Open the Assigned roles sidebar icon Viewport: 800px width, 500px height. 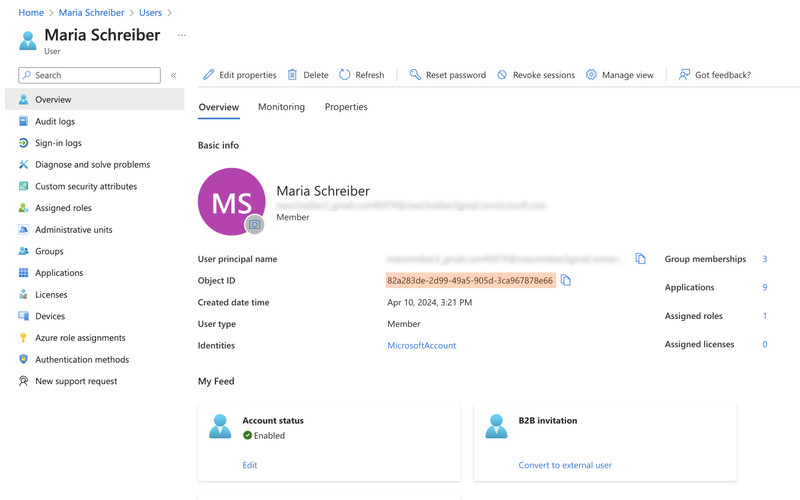tap(23, 208)
